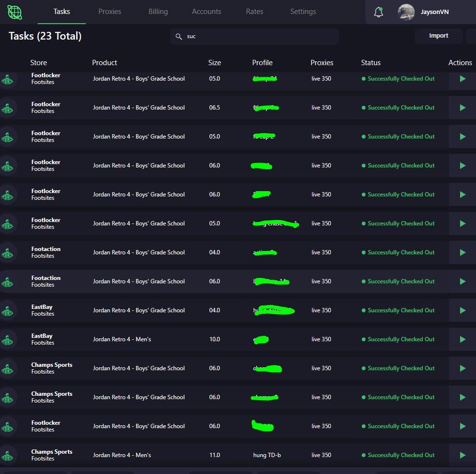
Task: Click store icon of Footaction 04.0 row
Action: 7,253
